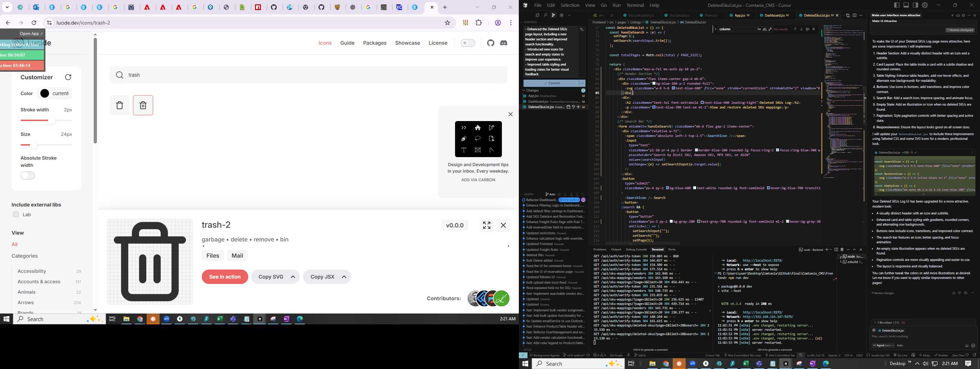Open the Packages link in the Lucide nav
980x369 pixels.
tap(375, 43)
